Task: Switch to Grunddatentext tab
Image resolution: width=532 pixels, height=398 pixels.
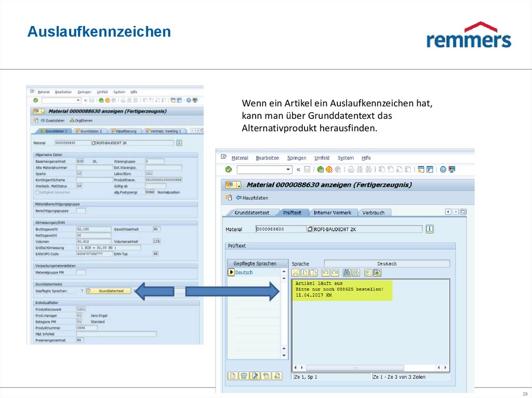Action: (x=252, y=213)
